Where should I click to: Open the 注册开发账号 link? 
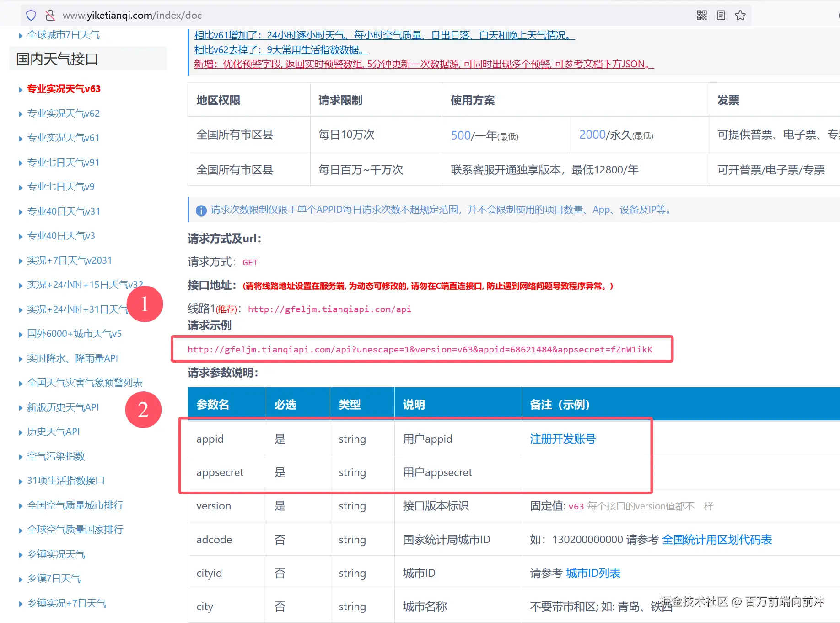click(562, 439)
